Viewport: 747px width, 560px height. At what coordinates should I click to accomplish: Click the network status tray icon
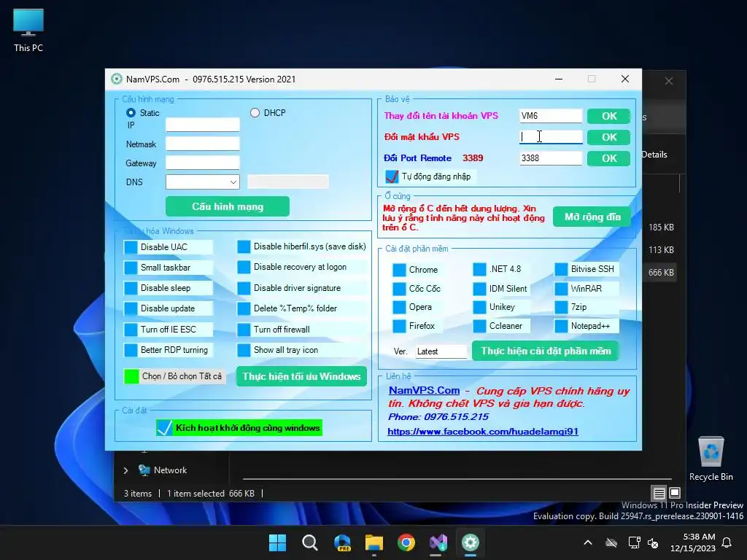[x=634, y=542]
